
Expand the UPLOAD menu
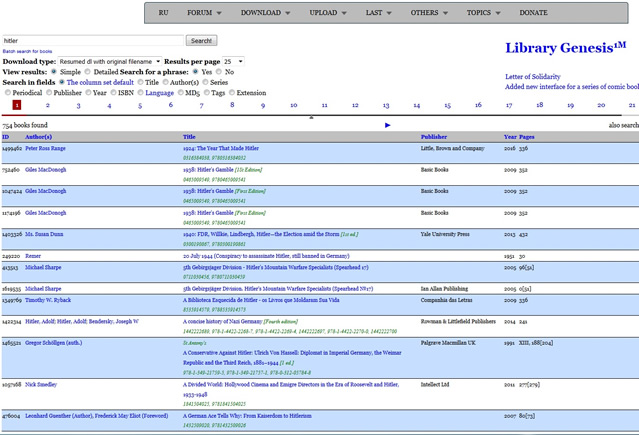[x=328, y=13]
